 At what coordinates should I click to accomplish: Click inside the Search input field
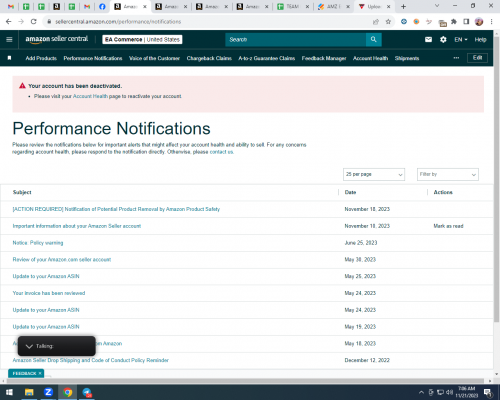(x=296, y=40)
